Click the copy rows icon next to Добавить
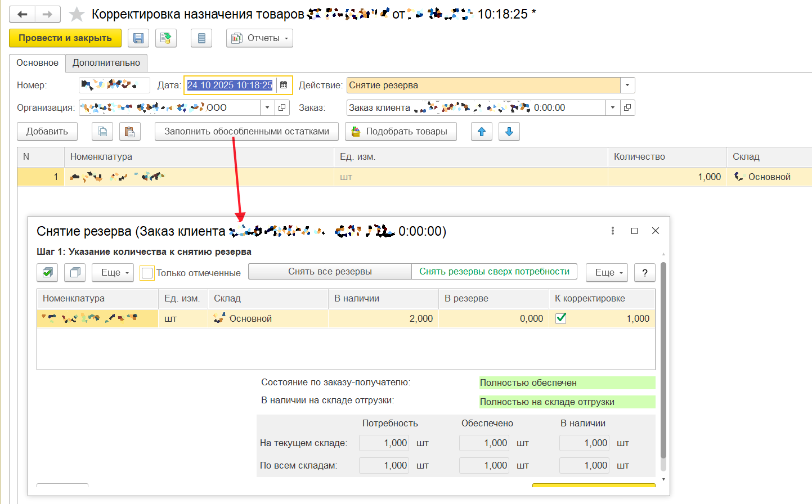Image resolution: width=812 pixels, height=504 pixels. (102, 132)
